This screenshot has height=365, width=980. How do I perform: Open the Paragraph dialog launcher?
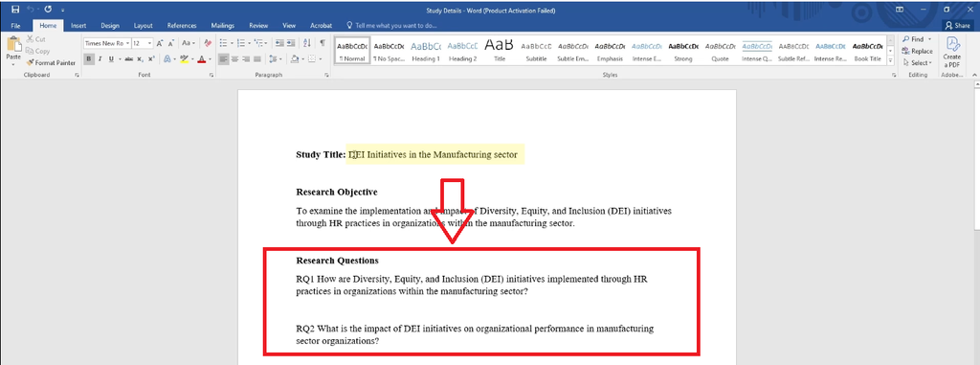tap(327, 75)
